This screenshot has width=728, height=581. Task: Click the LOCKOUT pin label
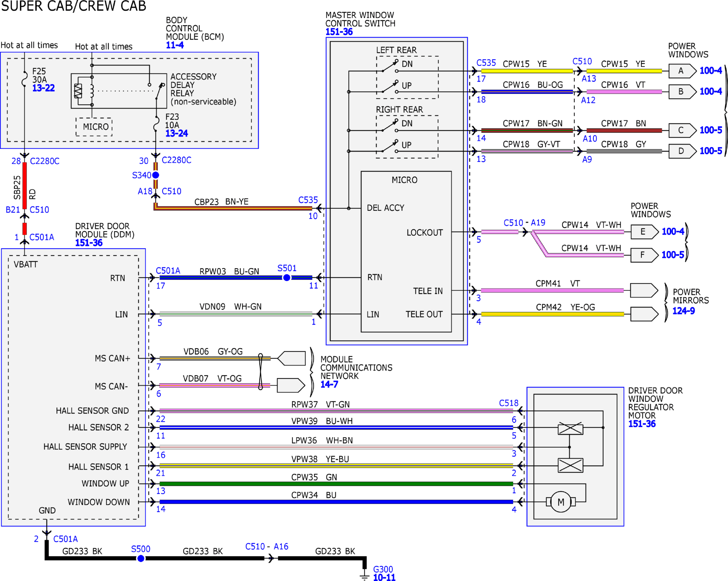(425, 233)
